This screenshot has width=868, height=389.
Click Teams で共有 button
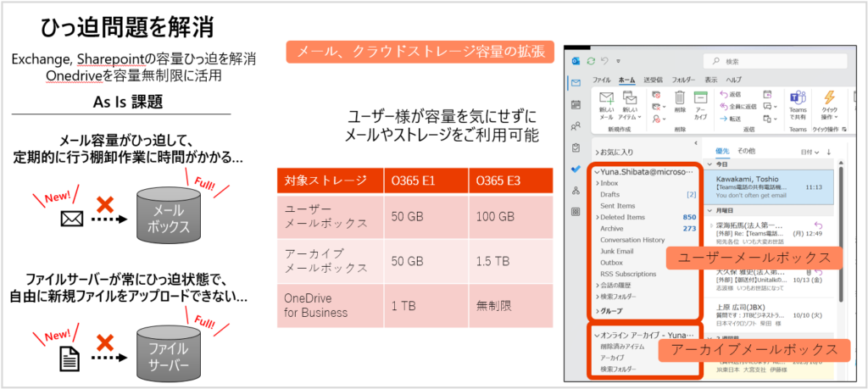coord(798,105)
